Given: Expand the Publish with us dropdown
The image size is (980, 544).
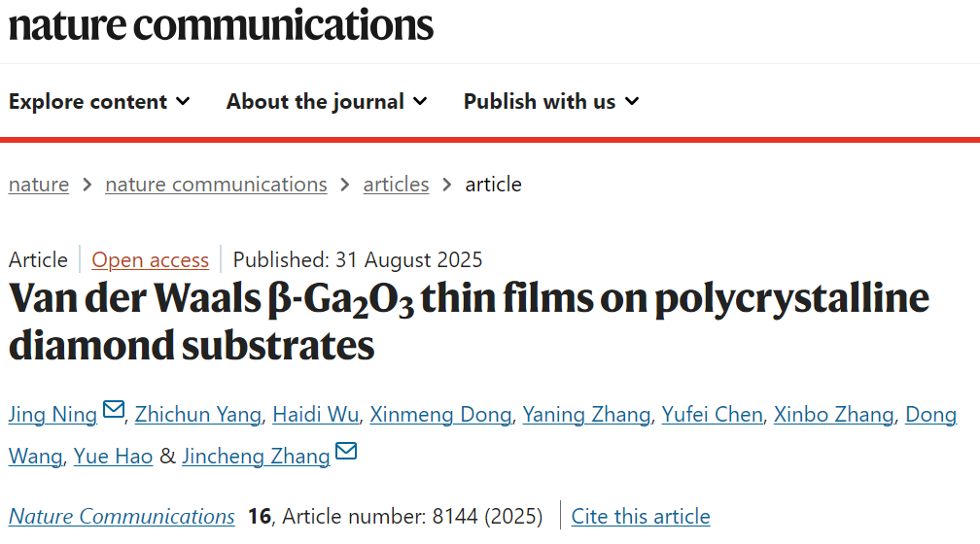Looking at the screenshot, I should pos(551,101).
